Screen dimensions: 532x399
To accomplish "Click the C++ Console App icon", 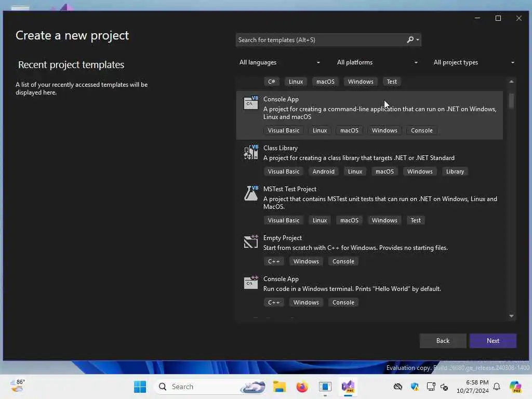I will pyautogui.click(x=251, y=282).
